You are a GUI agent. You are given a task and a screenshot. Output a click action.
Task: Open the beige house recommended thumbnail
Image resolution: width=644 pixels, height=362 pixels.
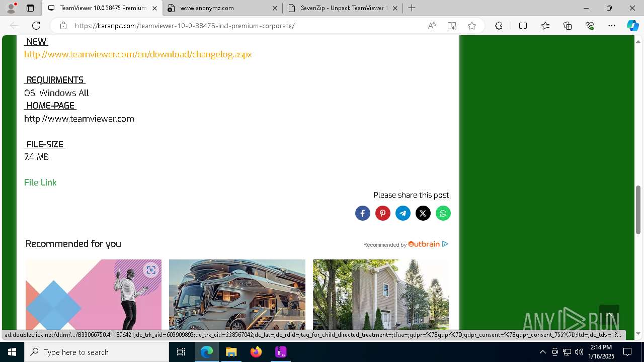(381, 294)
